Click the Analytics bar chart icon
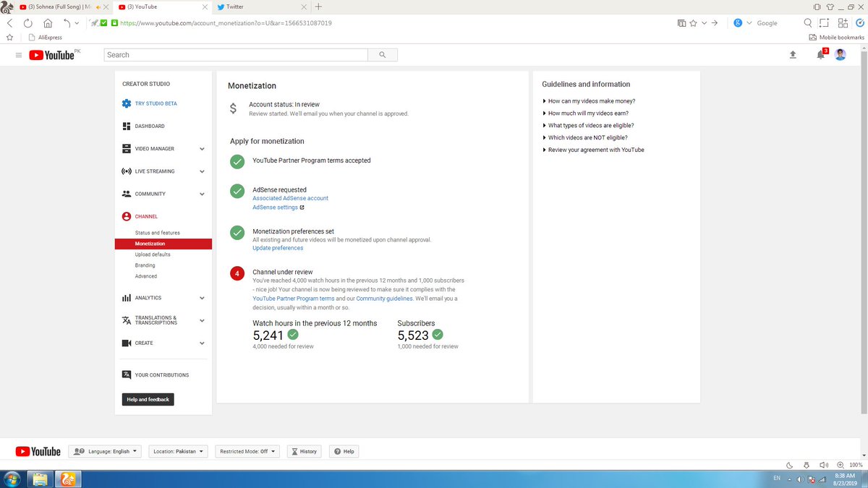Screen dimensions: 868x488 point(127,298)
